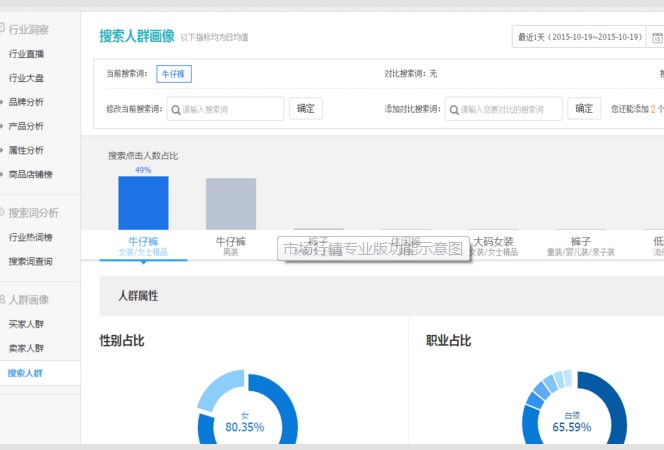Select the 大码女装 category tab
Viewport: 664px width, 450px height.
492,246
